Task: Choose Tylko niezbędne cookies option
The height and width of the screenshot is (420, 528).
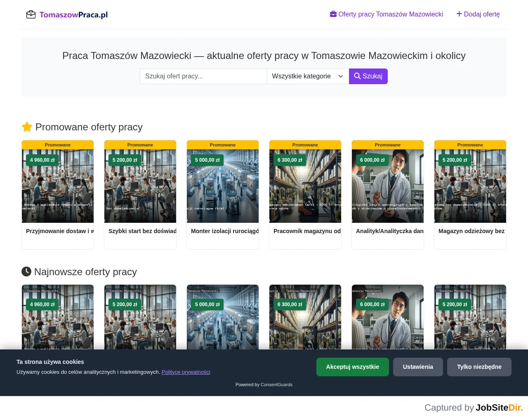Action: tap(479, 367)
